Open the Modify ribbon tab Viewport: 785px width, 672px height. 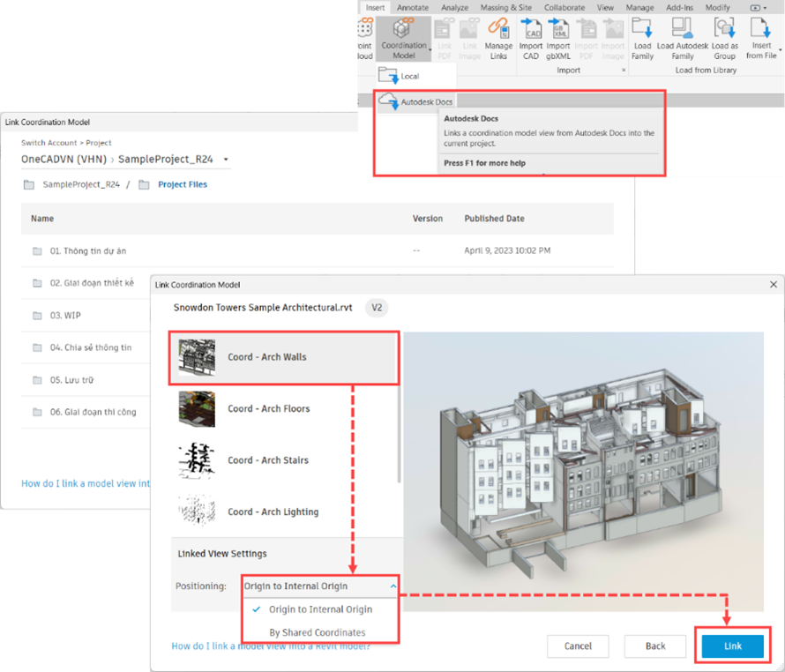tap(717, 8)
